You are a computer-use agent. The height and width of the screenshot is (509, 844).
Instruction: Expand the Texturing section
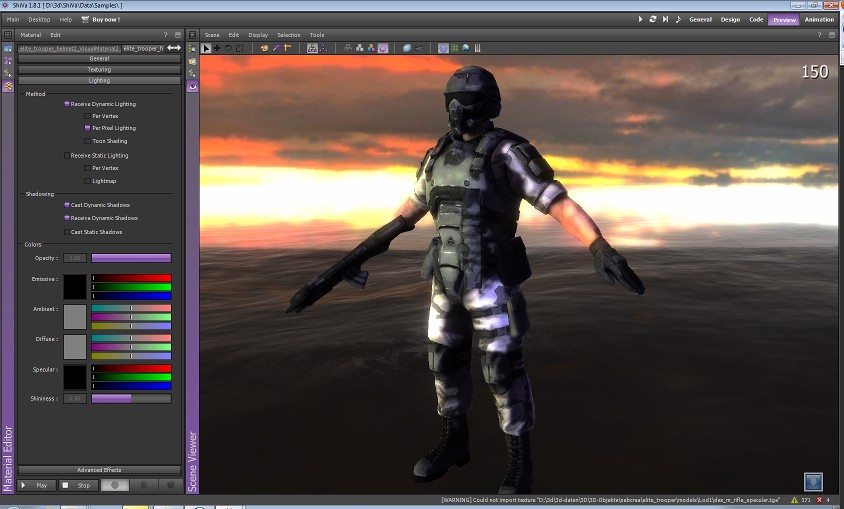tap(99, 70)
